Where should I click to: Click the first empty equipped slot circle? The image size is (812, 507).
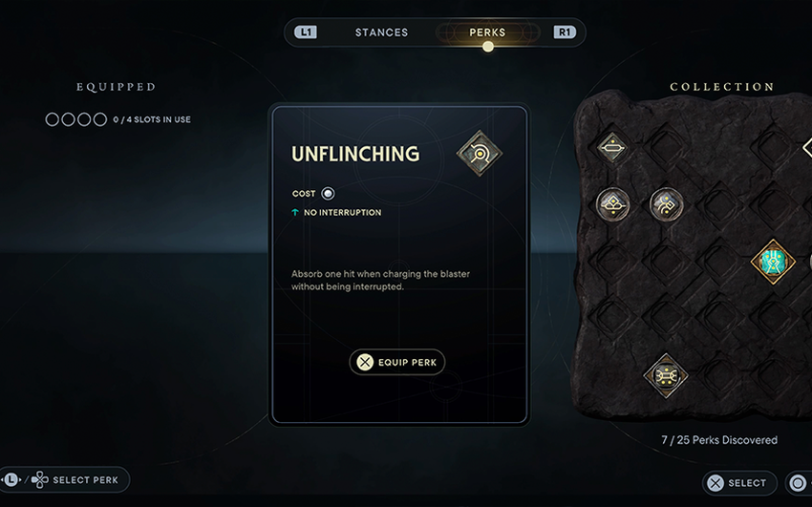(53, 119)
